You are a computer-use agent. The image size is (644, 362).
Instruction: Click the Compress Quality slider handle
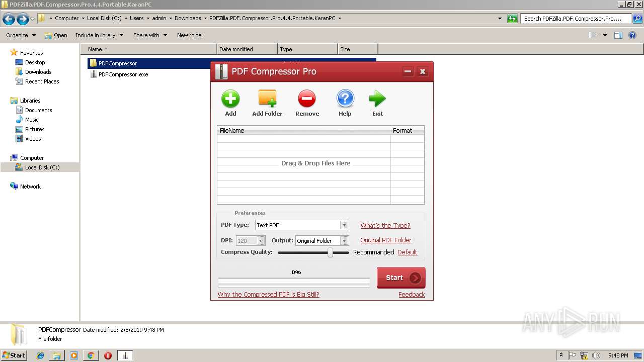[x=330, y=252]
